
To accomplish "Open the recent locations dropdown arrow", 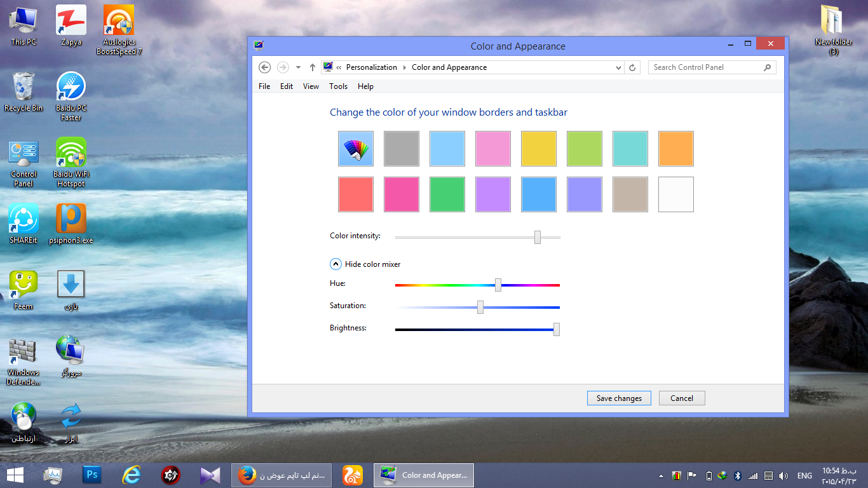I will tap(298, 67).
